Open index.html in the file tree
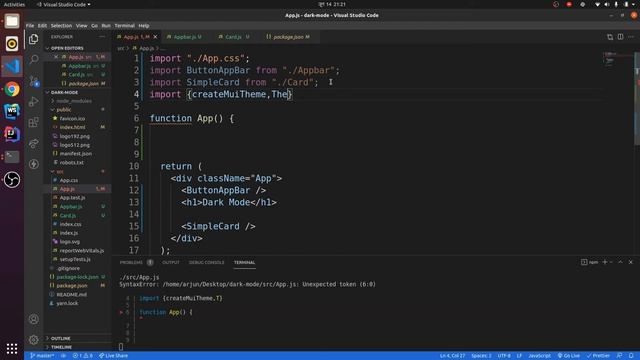 (x=73, y=127)
